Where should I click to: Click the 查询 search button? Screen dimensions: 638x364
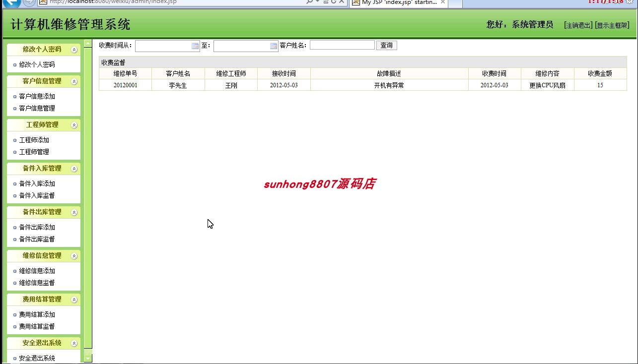pyautogui.click(x=386, y=46)
